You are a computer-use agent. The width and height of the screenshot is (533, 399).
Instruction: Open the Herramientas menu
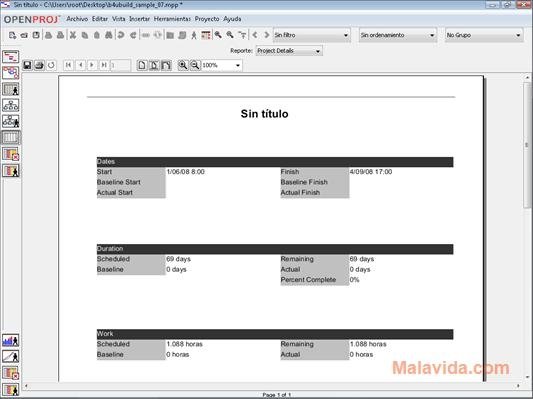pos(172,19)
